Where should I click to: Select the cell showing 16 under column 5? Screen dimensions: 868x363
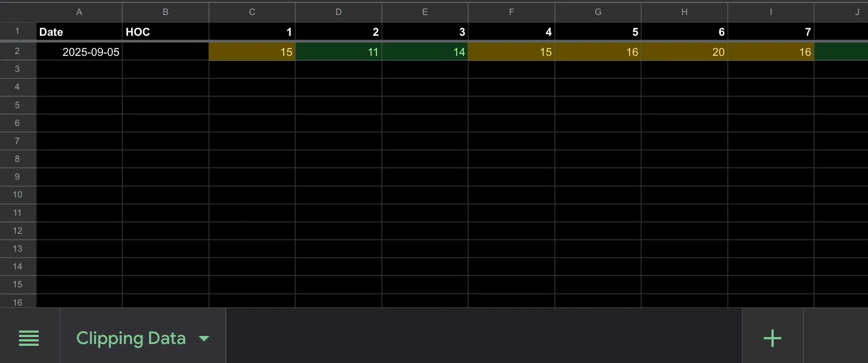(x=597, y=51)
